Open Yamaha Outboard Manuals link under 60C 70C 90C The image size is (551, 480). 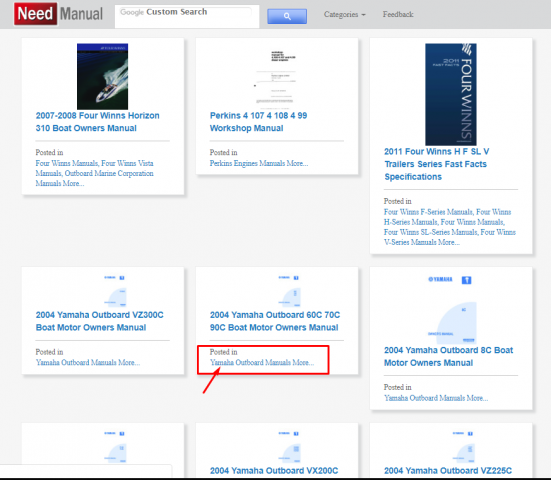(x=250, y=362)
